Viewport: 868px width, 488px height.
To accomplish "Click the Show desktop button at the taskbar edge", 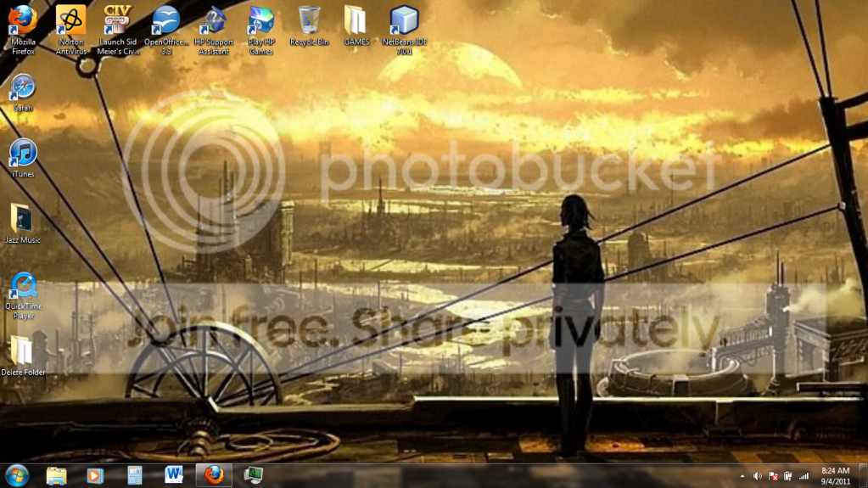I will (863, 476).
